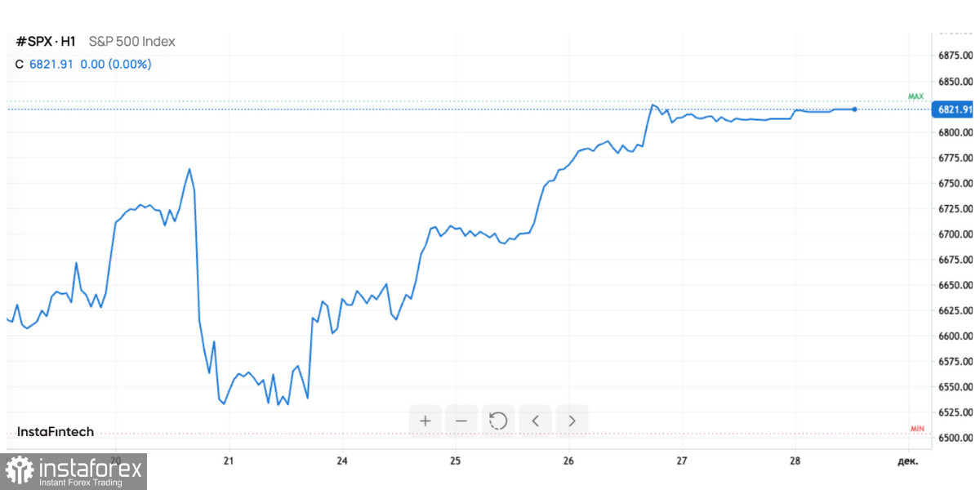Toggle the MAX level marker
The width and height of the screenshot is (980, 490).
(915, 96)
